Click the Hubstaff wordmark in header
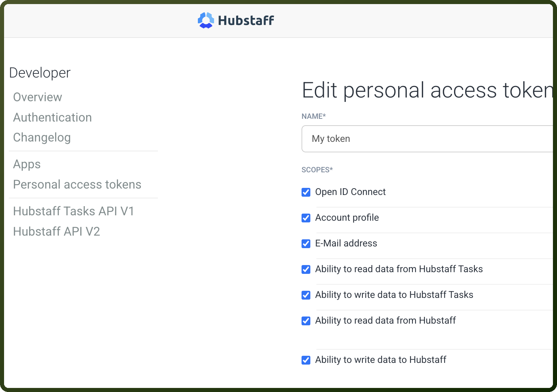This screenshot has width=557, height=392. (246, 20)
